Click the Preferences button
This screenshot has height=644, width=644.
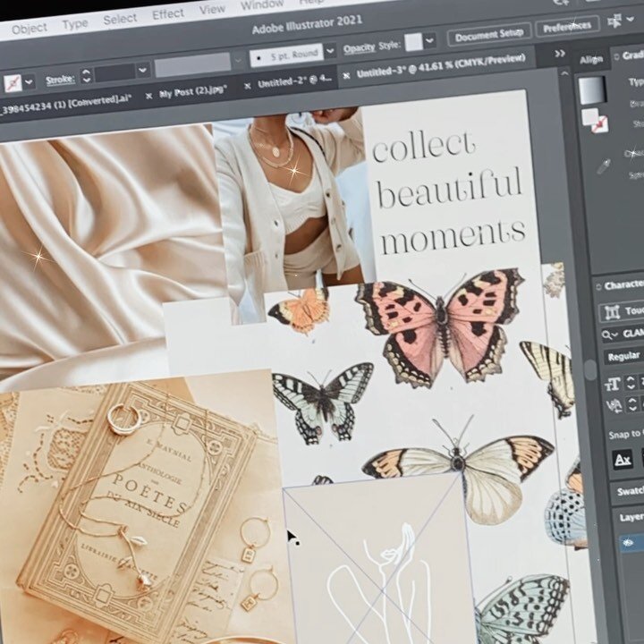pos(567,27)
